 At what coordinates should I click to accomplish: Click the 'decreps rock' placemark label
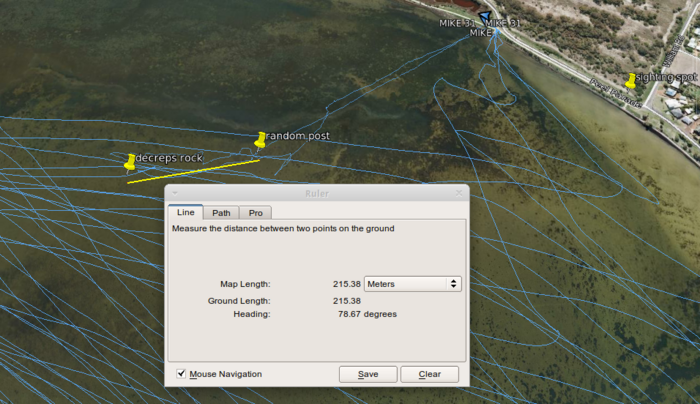point(169,158)
